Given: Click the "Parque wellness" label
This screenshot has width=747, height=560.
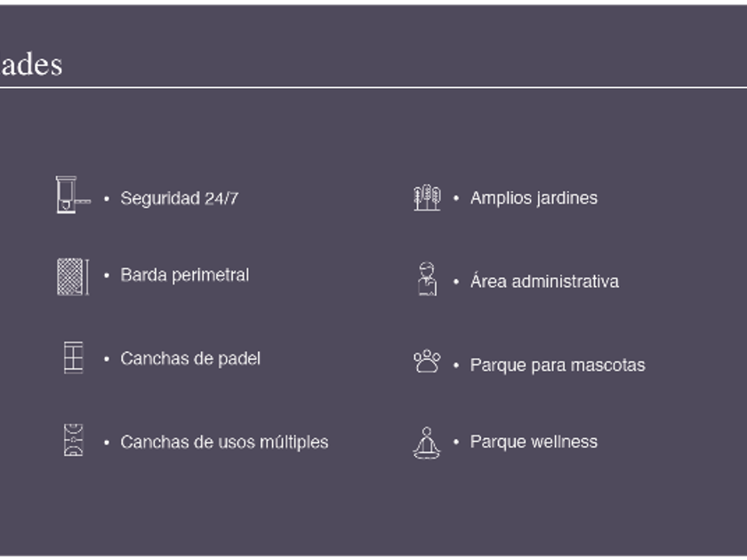Looking at the screenshot, I should (534, 442).
